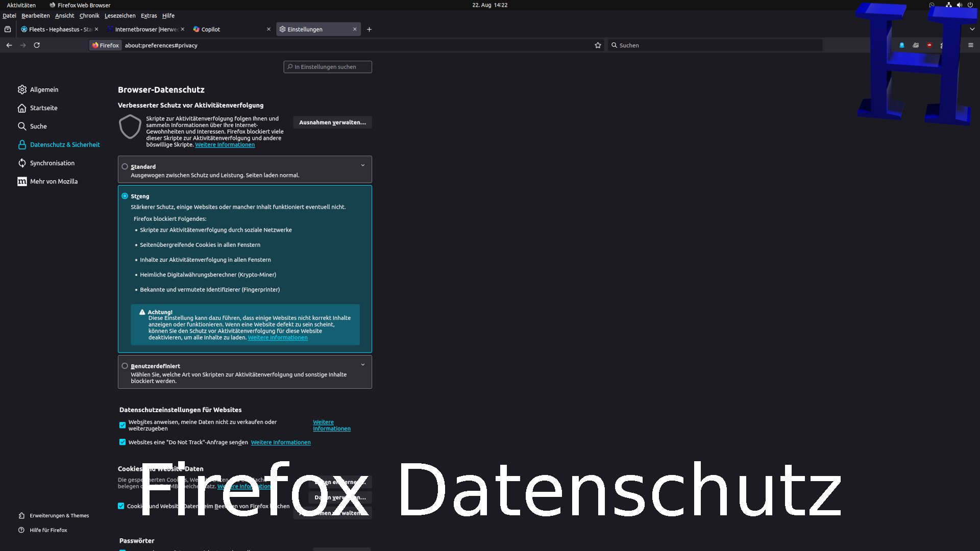Click the Aktivitäten button in top bar
The width and height of the screenshot is (980, 551).
click(x=21, y=5)
